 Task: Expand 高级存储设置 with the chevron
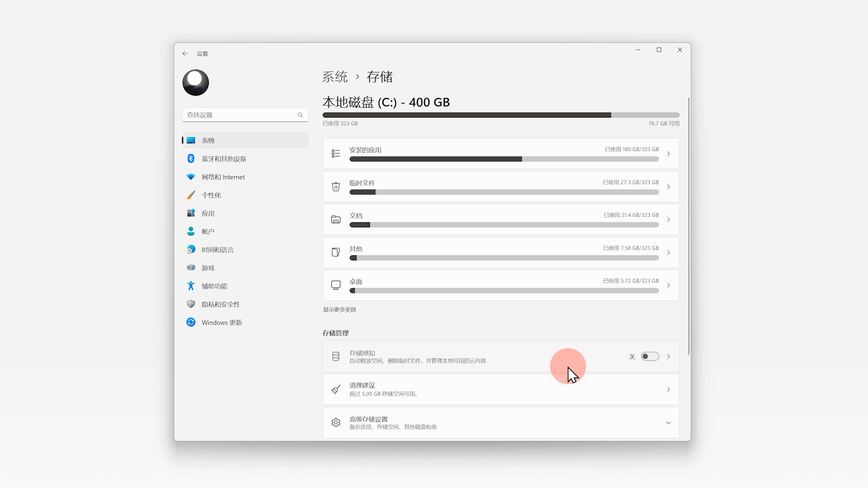(668, 423)
